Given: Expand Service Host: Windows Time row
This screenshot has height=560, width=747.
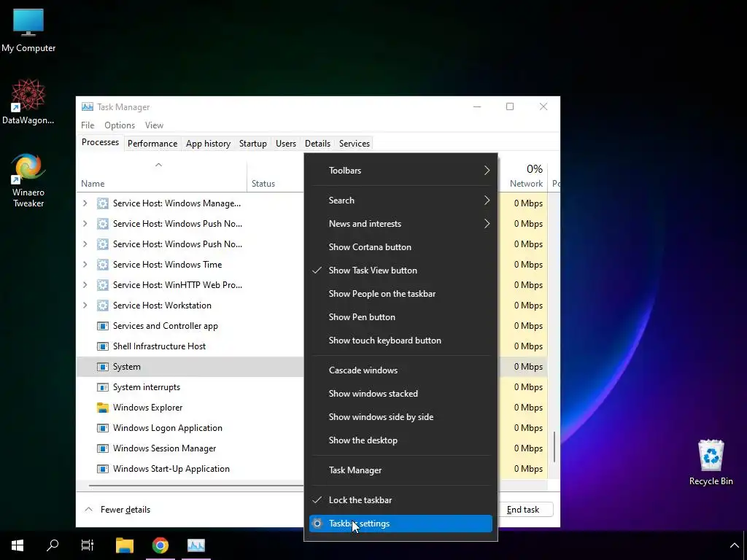Looking at the screenshot, I should (85, 265).
